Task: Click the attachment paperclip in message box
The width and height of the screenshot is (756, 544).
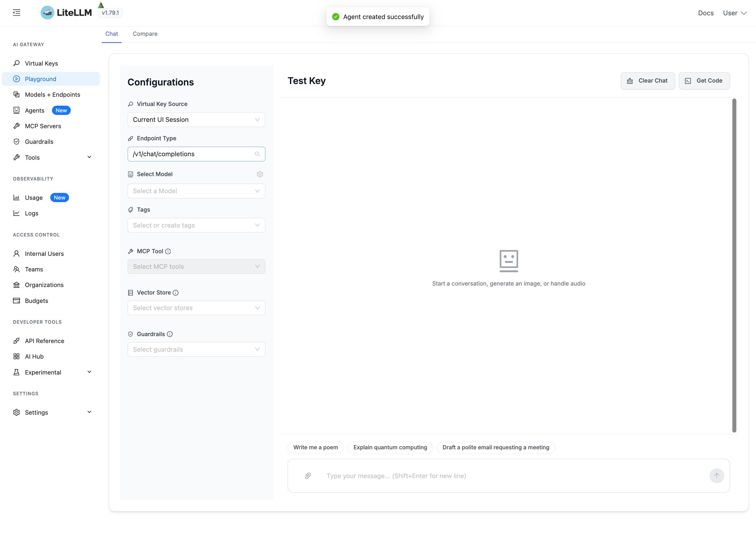Action: coord(307,476)
